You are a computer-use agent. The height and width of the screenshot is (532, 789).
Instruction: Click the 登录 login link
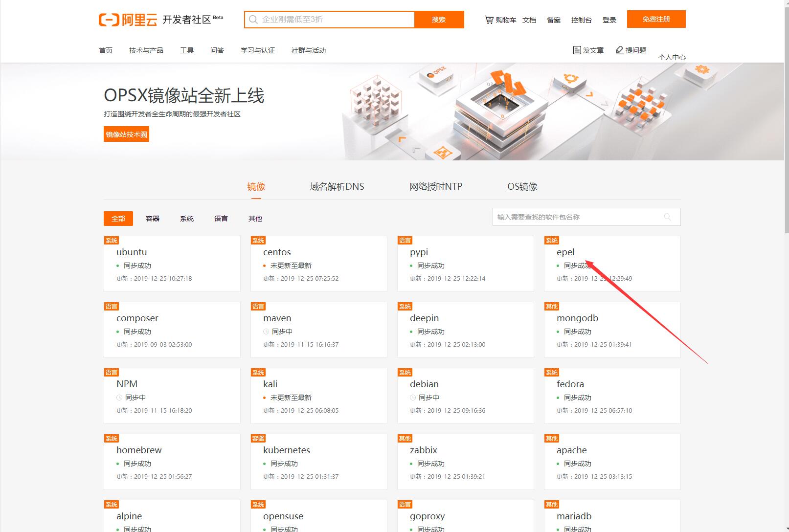609,20
